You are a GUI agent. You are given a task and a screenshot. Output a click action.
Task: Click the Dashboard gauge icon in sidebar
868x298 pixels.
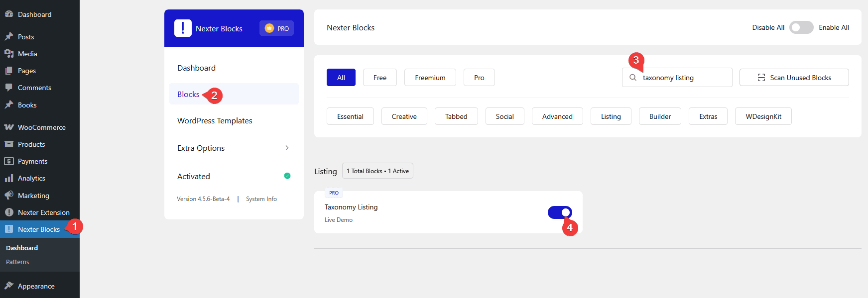click(x=9, y=14)
